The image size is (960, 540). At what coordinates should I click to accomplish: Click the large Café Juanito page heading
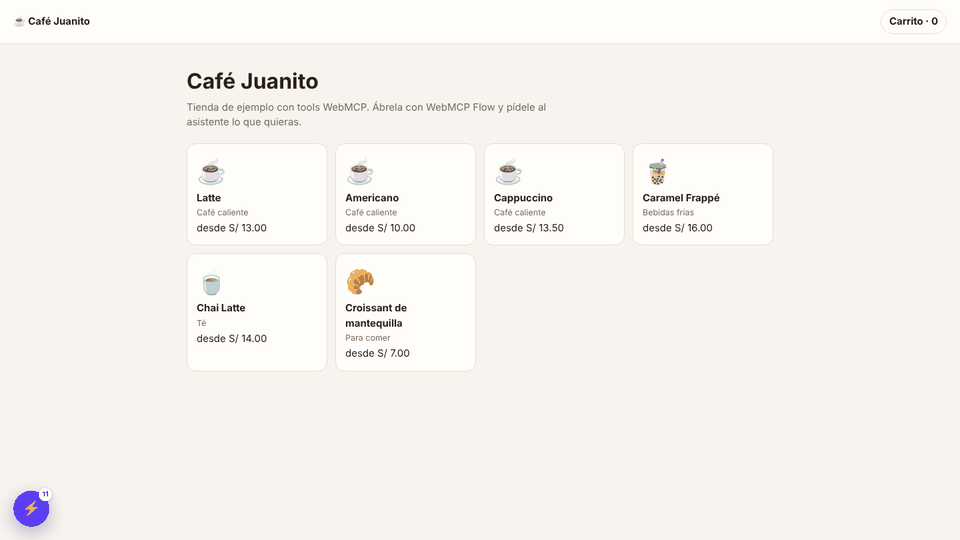click(252, 81)
